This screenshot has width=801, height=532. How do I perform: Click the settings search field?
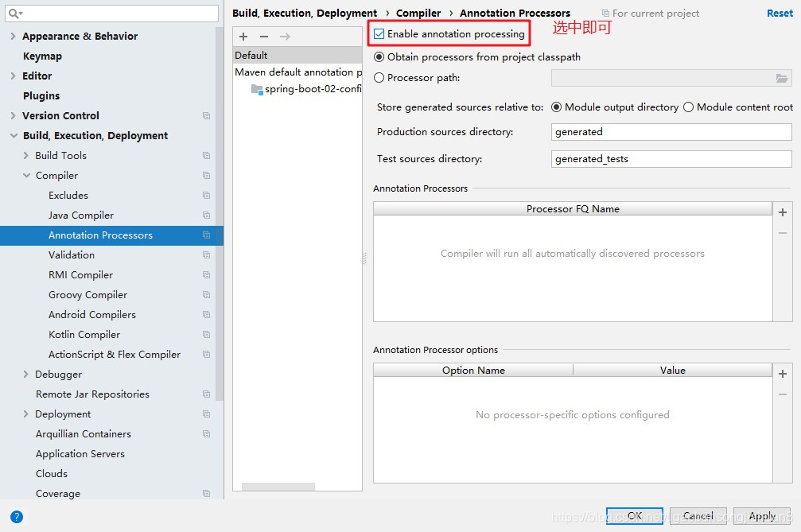(x=111, y=14)
